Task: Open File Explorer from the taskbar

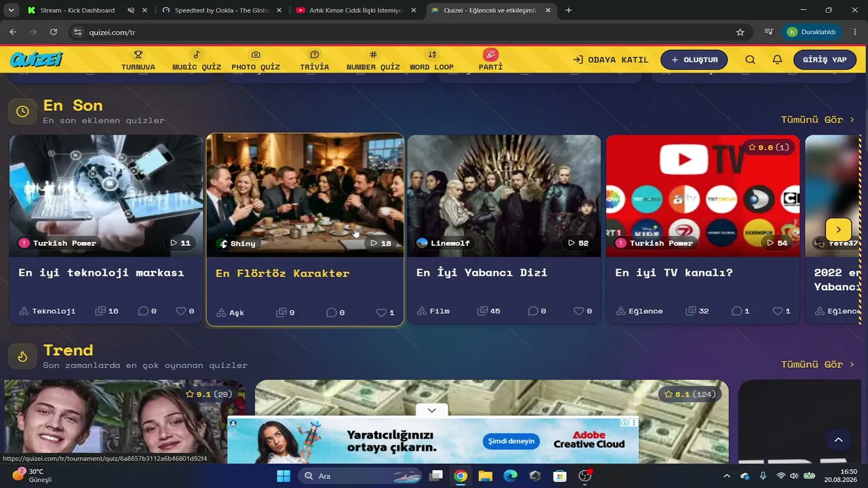Action: click(486, 476)
